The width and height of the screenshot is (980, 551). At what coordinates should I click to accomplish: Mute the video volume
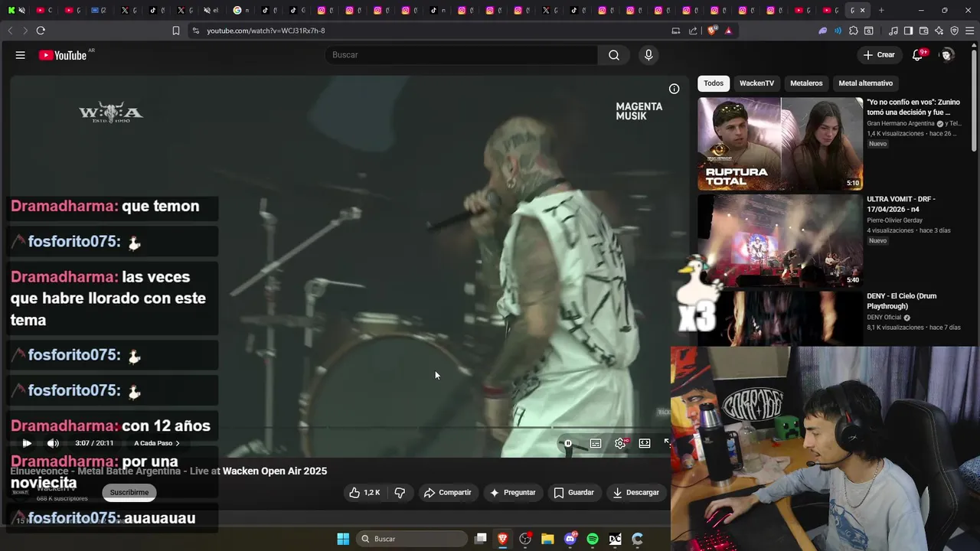point(53,443)
